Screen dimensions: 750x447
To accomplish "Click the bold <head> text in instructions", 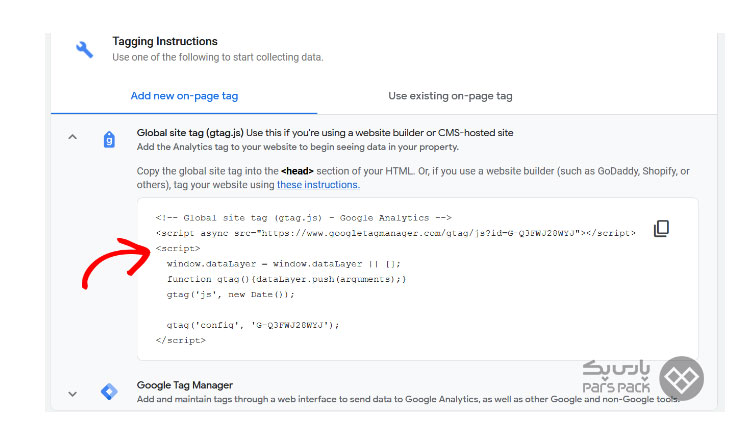I will click(297, 171).
